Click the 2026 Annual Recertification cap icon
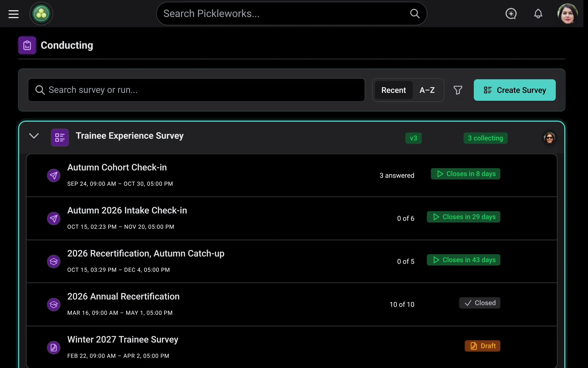 coord(54,305)
